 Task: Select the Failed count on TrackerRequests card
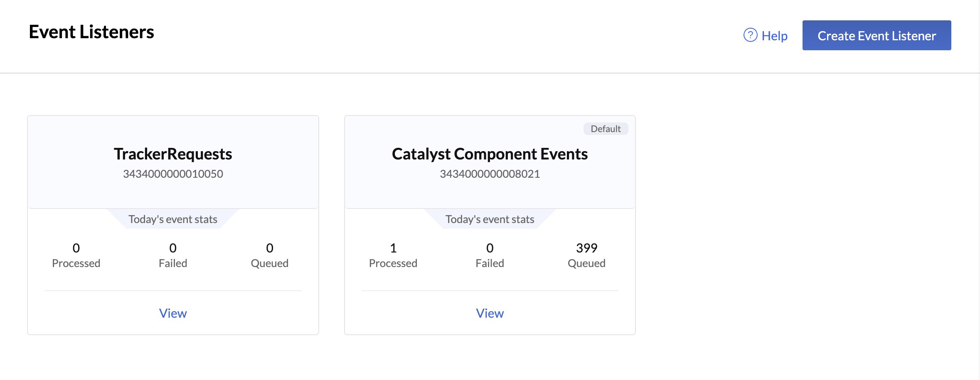(172, 248)
